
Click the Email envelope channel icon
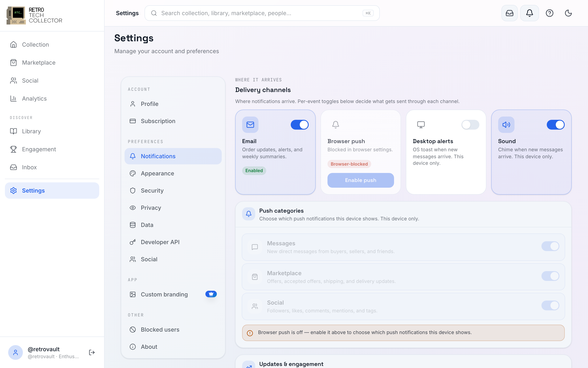coord(250,125)
